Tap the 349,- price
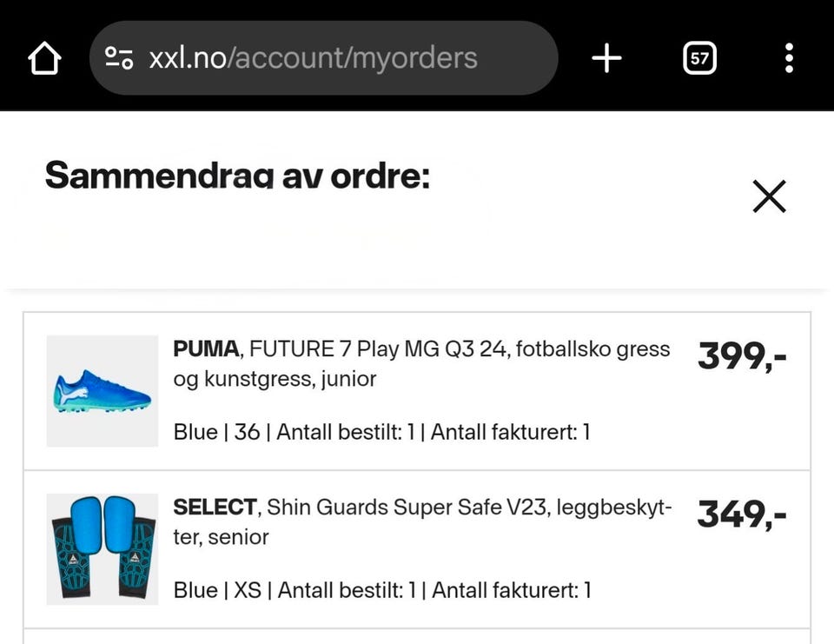 tap(742, 515)
